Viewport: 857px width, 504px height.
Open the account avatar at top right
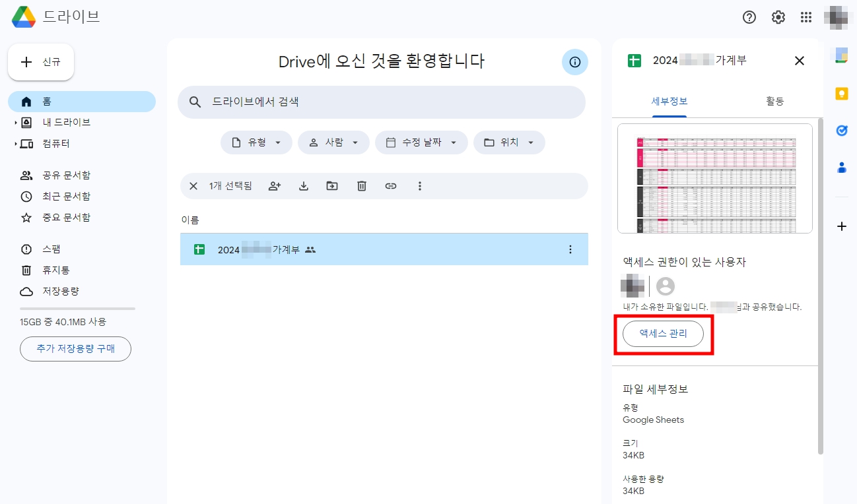pyautogui.click(x=837, y=17)
